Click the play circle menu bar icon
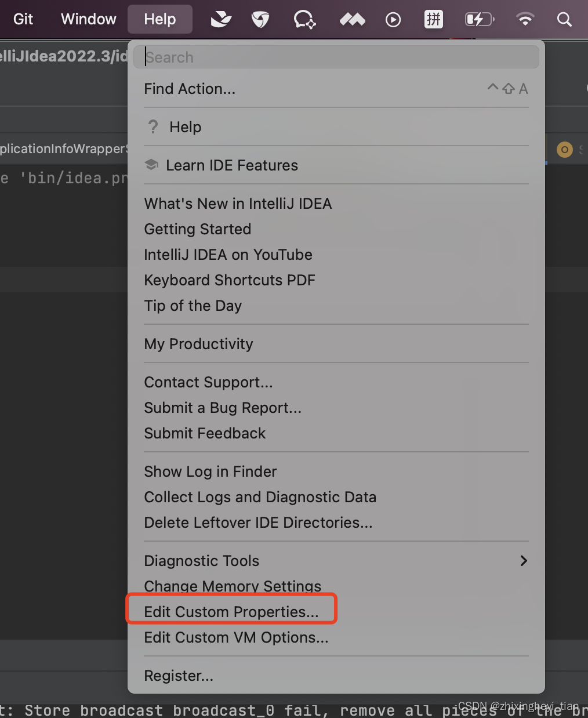588x718 pixels. click(x=393, y=20)
